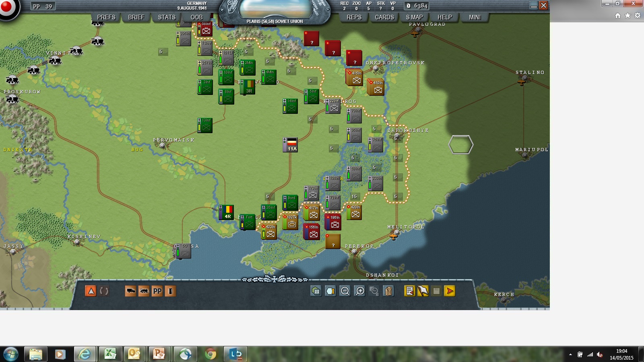Screen dimensions: 644x362
Task: Zoom out the map with minus magnifier
Action: pyautogui.click(x=345, y=291)
